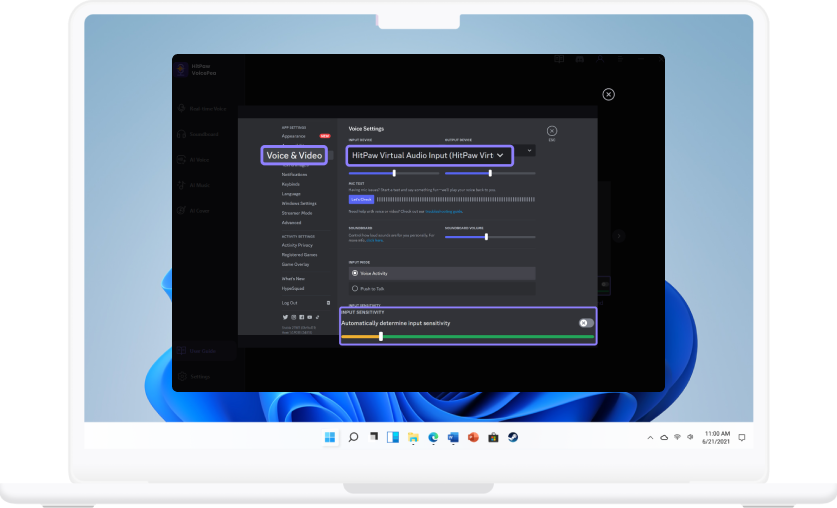Open Activity Privacy settings

click(x=297, y=245)
